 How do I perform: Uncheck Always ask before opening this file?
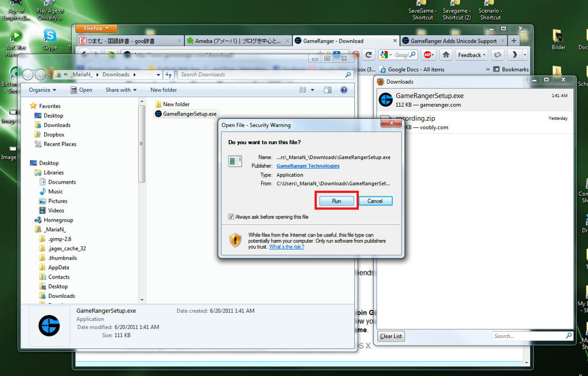[x=231, y=217]
